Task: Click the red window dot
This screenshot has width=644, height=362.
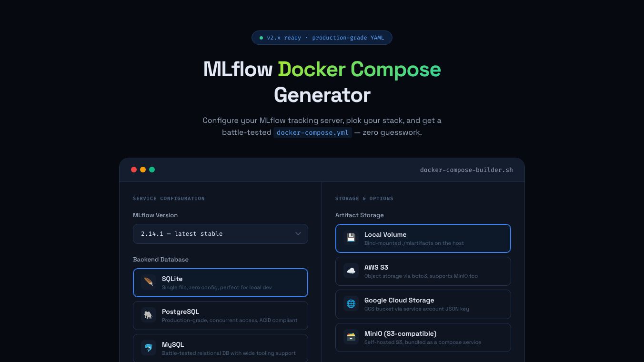Action: [134, 170]
